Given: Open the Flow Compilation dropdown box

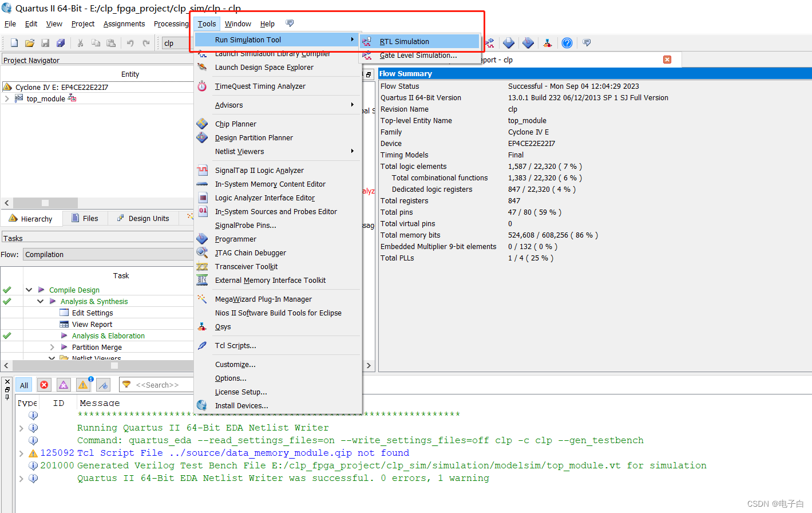Looking at the screenshot, I should [109, 254].
